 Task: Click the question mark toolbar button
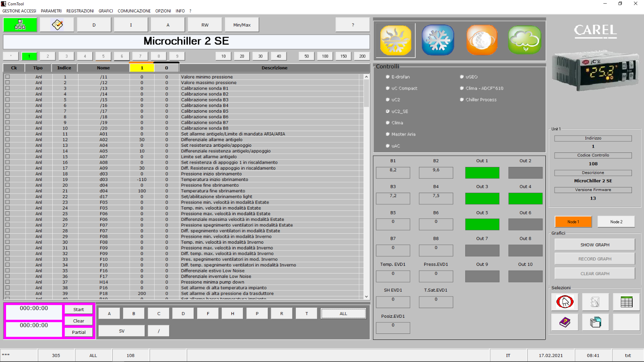pyautogui.click(x=353, y=25)
